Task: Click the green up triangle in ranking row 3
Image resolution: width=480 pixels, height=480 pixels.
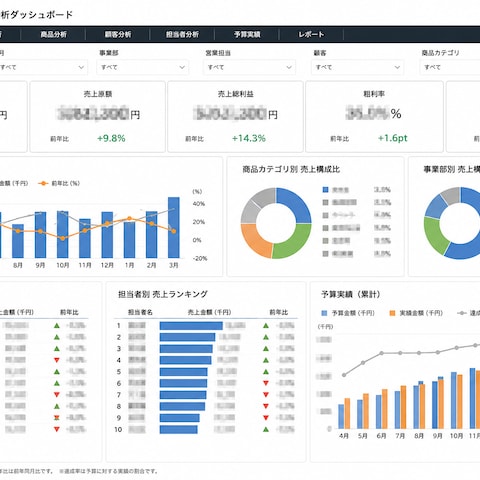Action: (266, 349)
